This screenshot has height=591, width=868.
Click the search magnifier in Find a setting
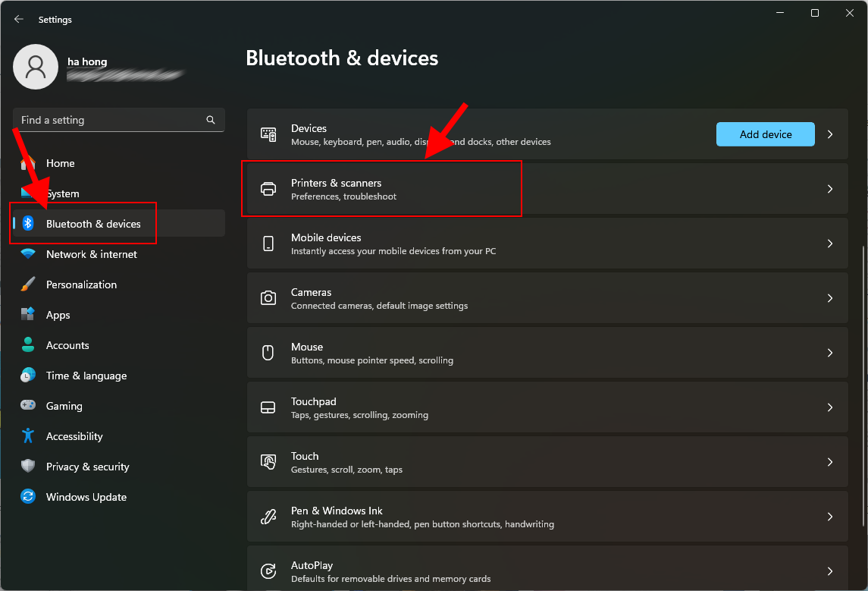pos(211,120)
